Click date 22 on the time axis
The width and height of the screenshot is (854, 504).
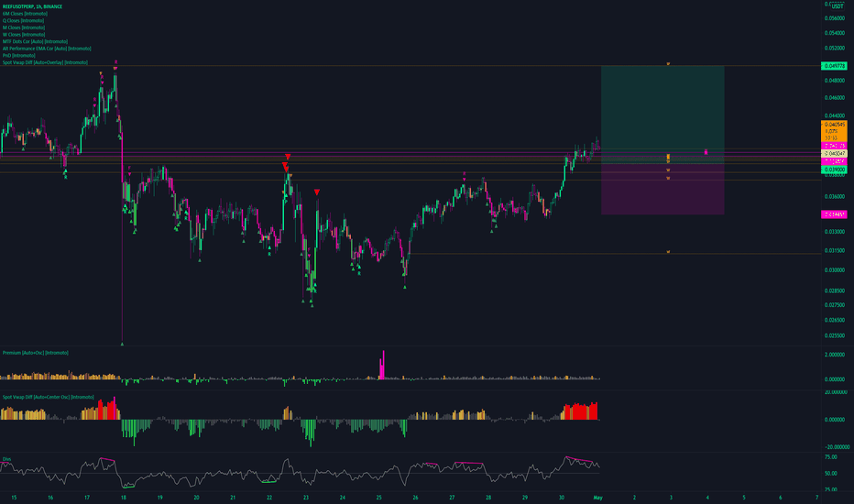tap(269, 498)
